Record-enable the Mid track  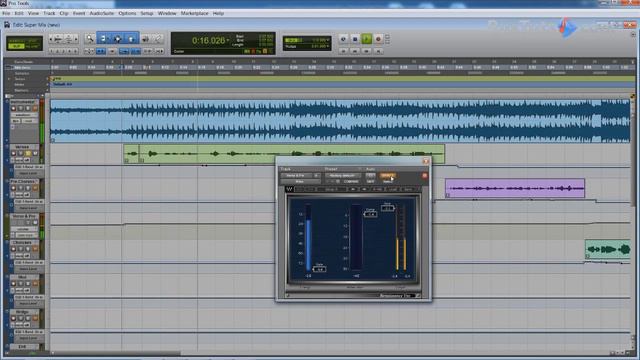tap(13, 284)
